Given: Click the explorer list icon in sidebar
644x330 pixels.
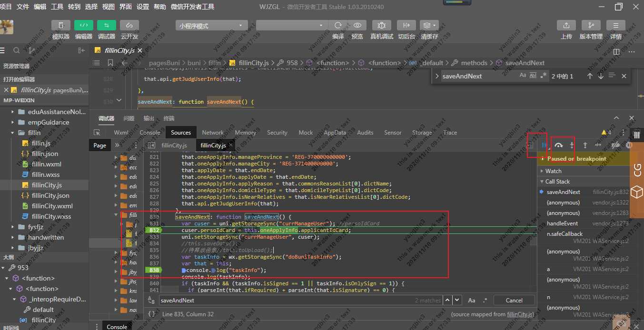Looking at the screenshot, I should (x=3, y=50).
